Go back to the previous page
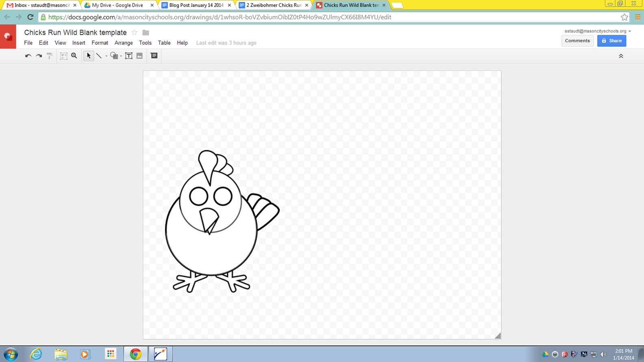This screenshot has width=644, height=362. pos(7,17)
